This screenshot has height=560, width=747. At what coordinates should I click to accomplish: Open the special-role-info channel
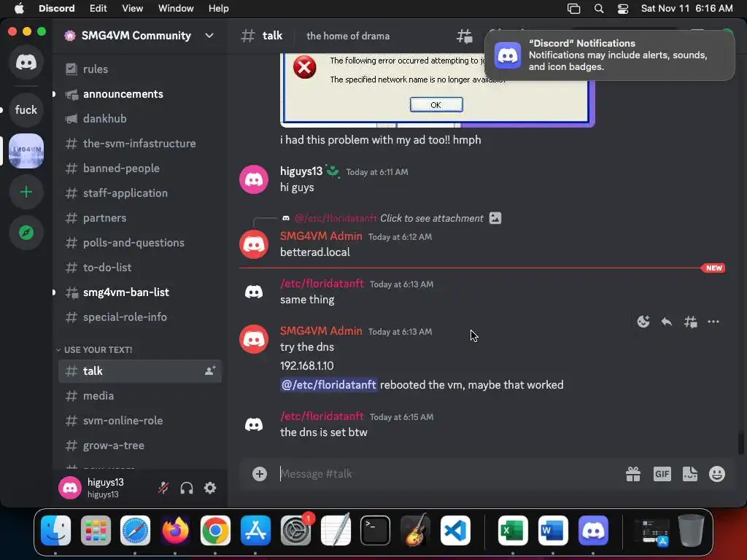[x=140, y=316]
